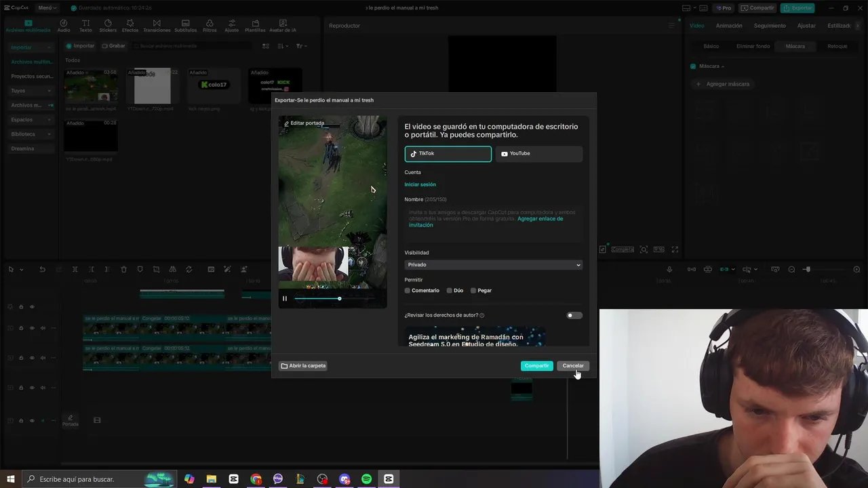This screenshot has width=868, height=488.
Task: Click the microphone record icon above timeline
Action: tap(670, 270)
